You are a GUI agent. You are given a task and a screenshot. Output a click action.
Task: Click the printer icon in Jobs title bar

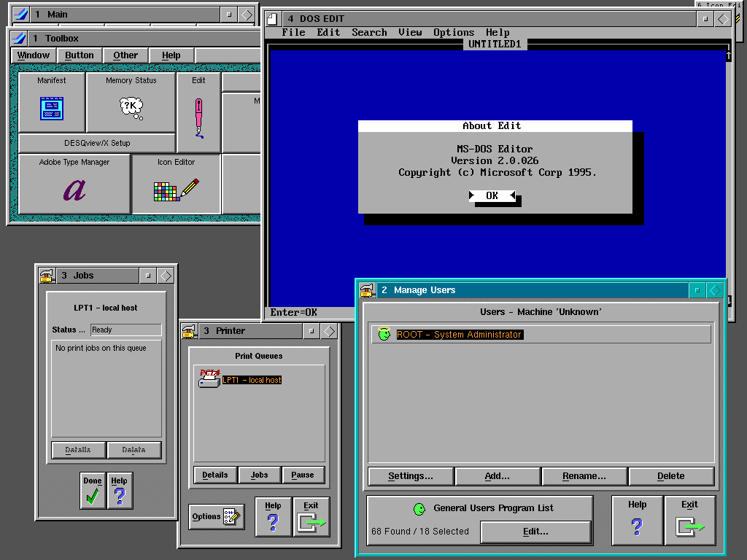pyautogui.click(x=46, y=276)
